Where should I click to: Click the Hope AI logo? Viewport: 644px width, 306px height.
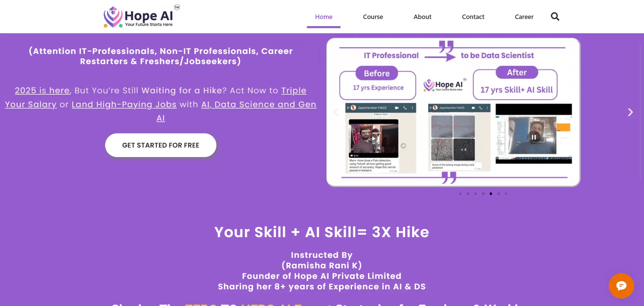(x=142, y=16)
